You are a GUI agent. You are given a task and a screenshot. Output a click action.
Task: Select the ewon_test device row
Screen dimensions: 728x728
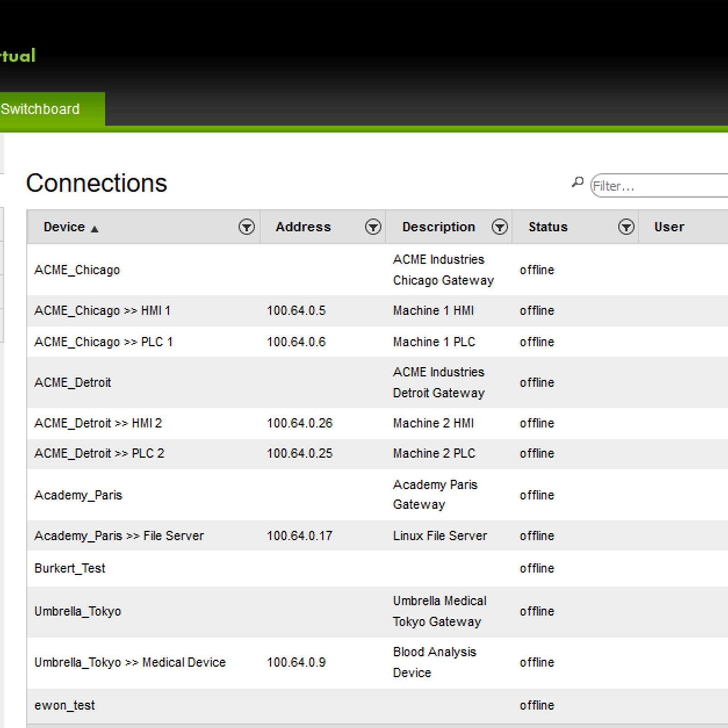pyautogui.click(x=378, y=705)
